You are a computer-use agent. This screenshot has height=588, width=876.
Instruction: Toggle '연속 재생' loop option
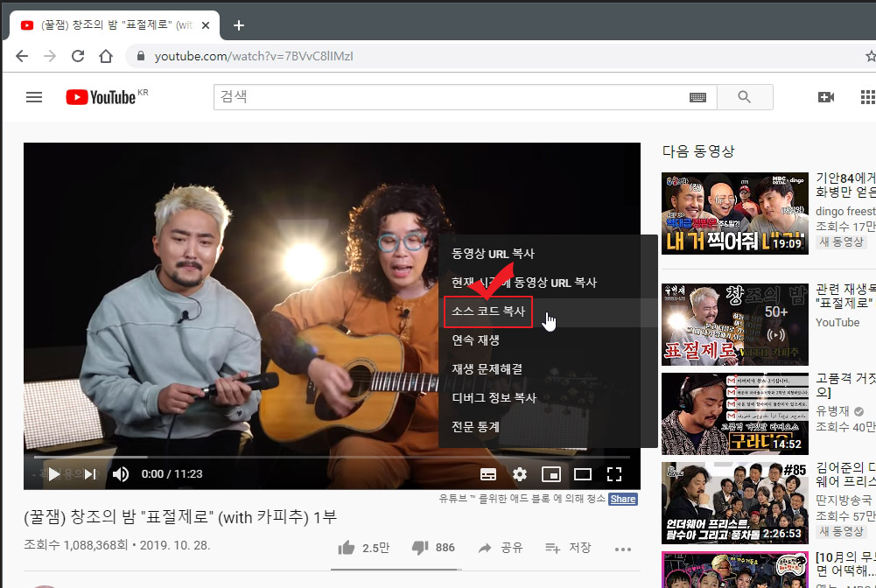(548, 340)
